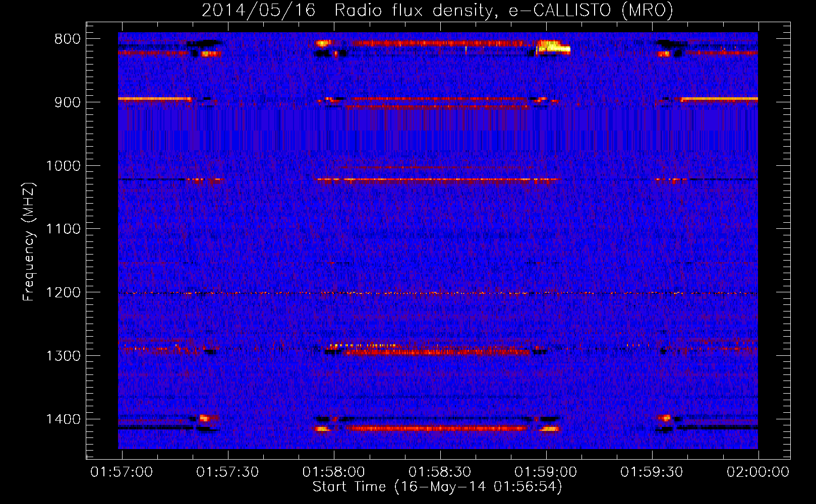Click the 01:57:00 time tick label
This screenshot has width=816, height=504.
tap(122, 472)
